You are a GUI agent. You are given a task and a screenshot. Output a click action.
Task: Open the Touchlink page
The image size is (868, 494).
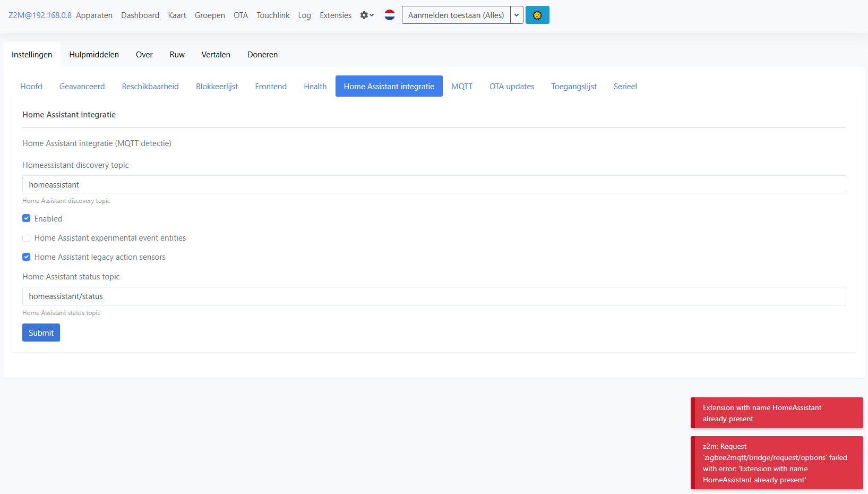coord(273,15)
